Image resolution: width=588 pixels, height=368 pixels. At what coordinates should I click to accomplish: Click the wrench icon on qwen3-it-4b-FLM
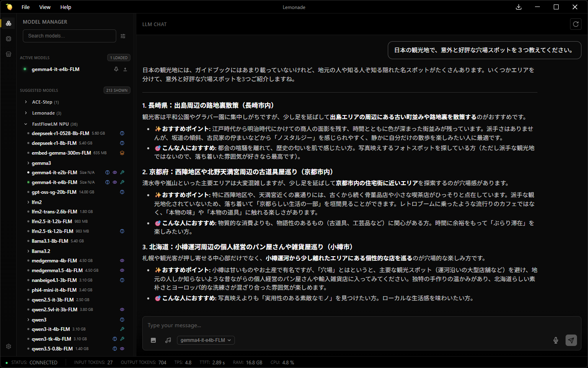tap(122, 329)
